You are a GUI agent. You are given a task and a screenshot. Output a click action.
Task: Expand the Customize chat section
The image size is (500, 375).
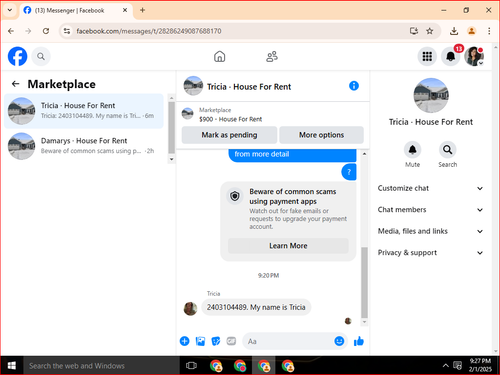(x=430, y=188)
